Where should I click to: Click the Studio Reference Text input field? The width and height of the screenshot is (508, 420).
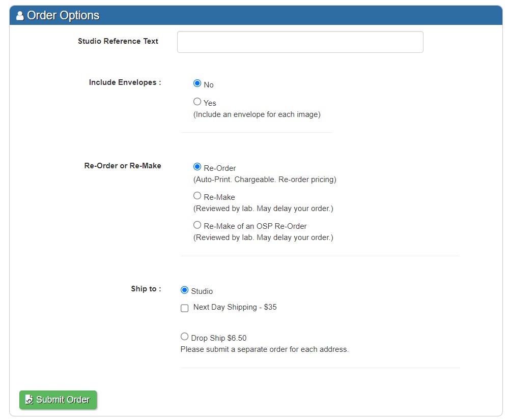pyautogui.click(x=300, y=42)
